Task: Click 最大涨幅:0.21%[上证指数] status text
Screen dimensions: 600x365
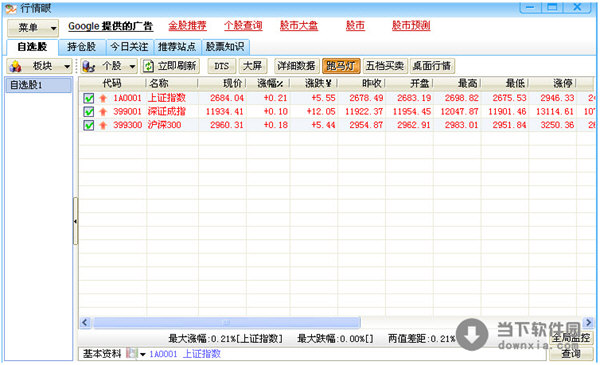Action: coord(225,338)
